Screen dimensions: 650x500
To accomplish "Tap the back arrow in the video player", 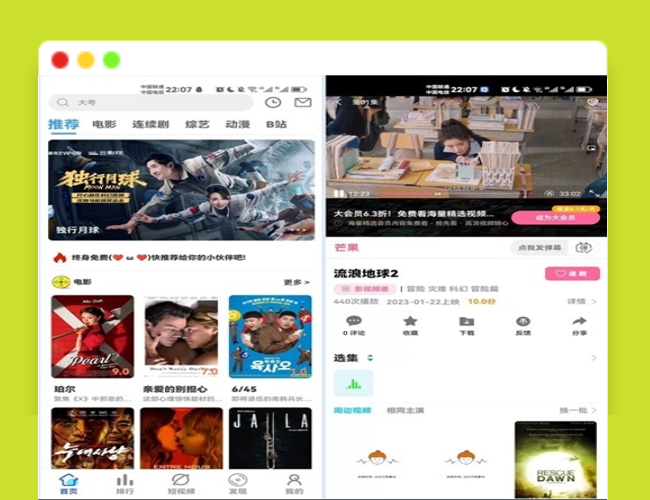I will [x=339, y=102].
